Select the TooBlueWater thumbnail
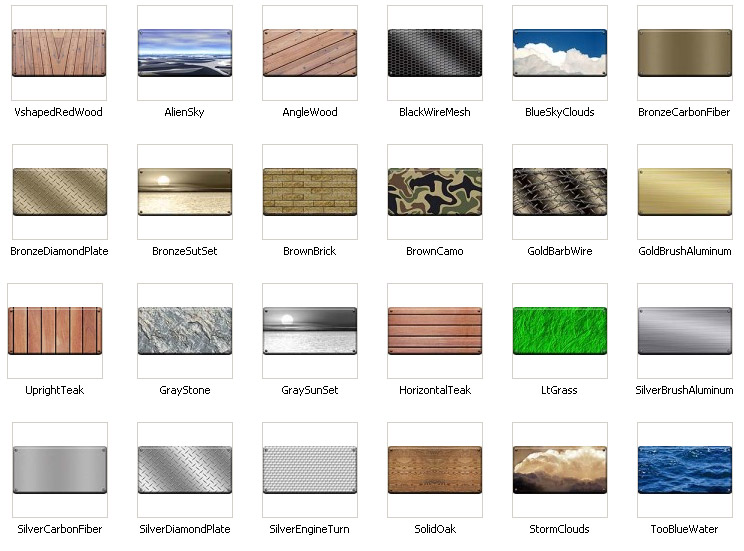744x551 pixels. [685, 470]
